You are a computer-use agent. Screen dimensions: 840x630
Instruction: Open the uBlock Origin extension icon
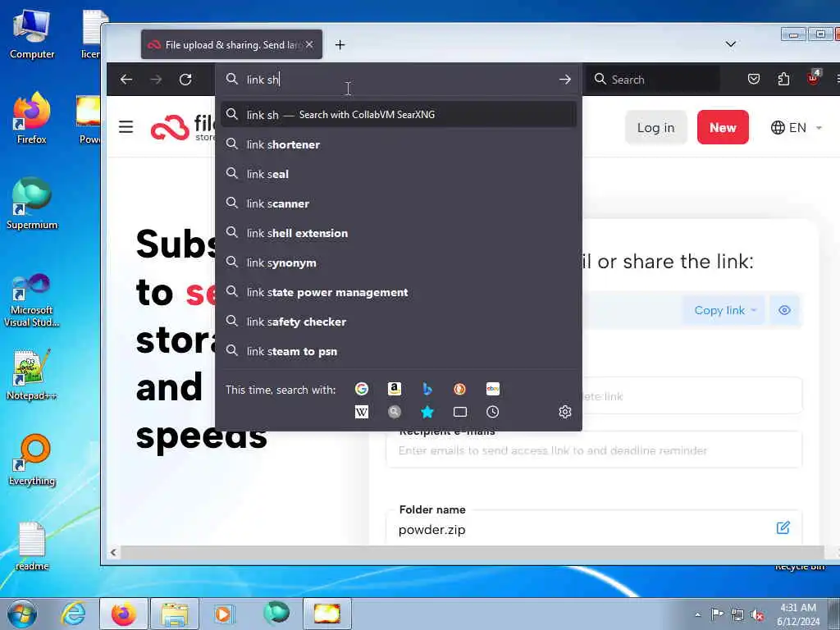(813, 78)
